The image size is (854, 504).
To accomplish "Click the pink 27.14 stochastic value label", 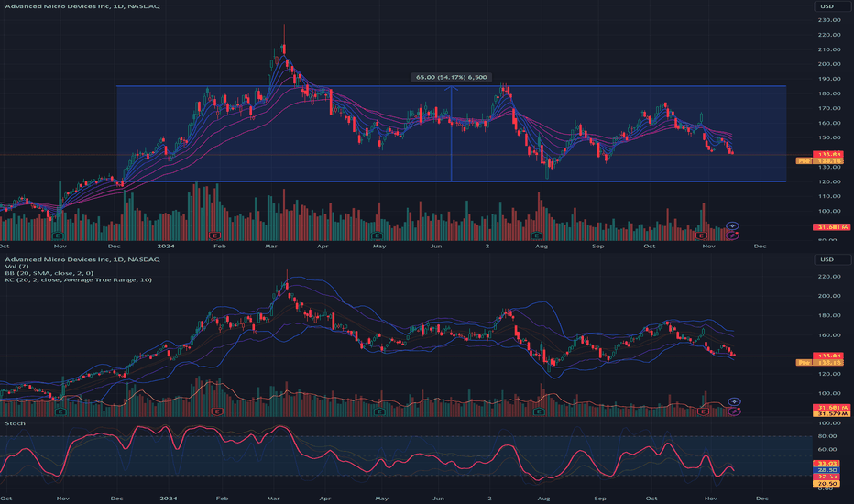I will coord(827,477).
